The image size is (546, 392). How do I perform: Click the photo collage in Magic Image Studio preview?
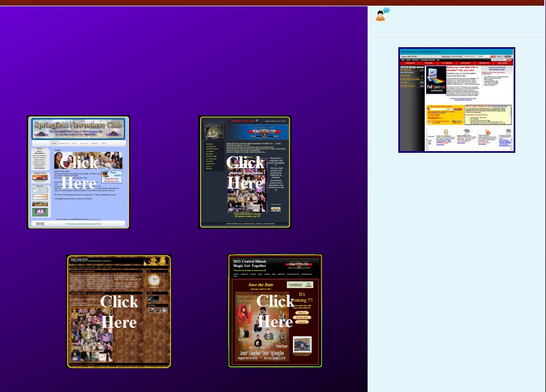point(91,335)
